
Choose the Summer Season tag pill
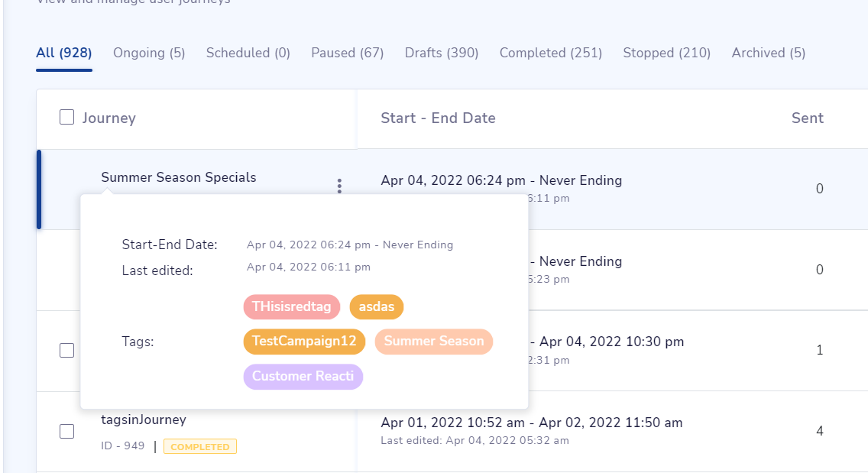(434, 341)
